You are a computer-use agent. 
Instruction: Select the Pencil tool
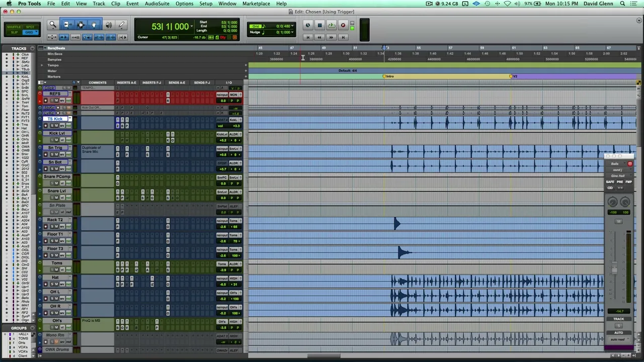[x=121, y=25]
